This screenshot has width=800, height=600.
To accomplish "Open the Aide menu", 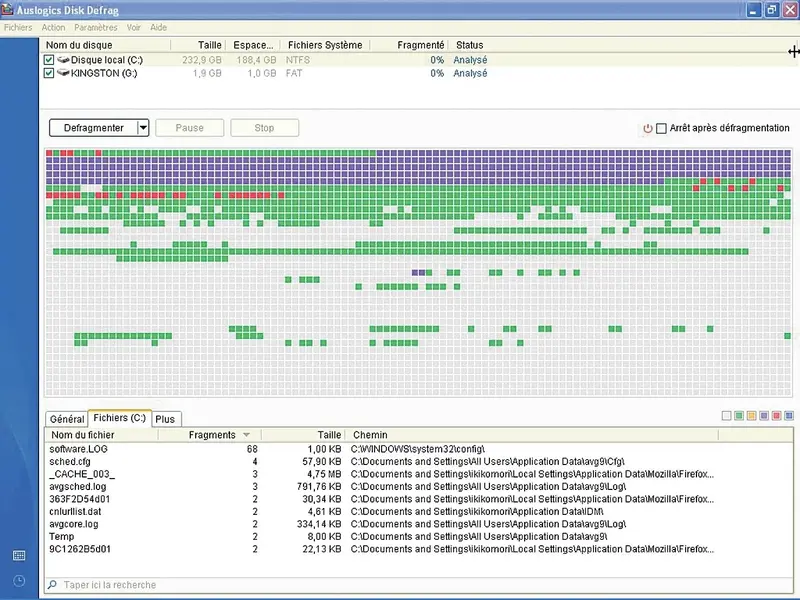I will 158,28.
